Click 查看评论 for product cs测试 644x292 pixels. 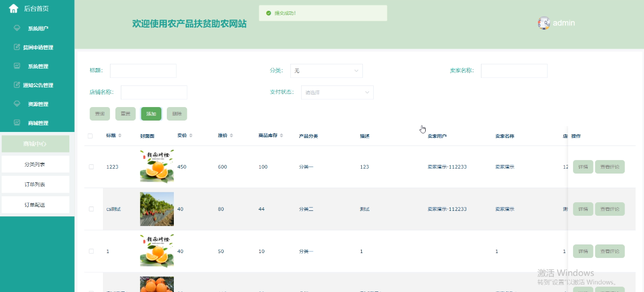(610, 209)
